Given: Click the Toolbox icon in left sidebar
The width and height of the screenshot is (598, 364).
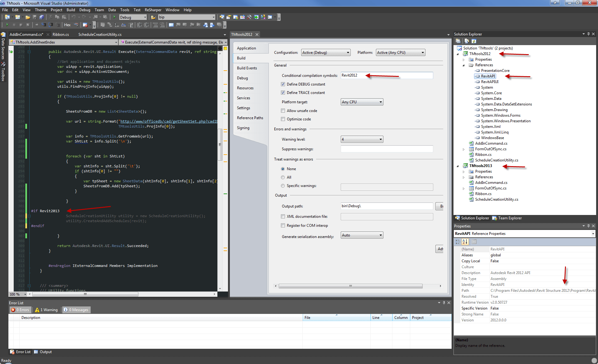Looking at the screenshot, I should click(3, 64).
